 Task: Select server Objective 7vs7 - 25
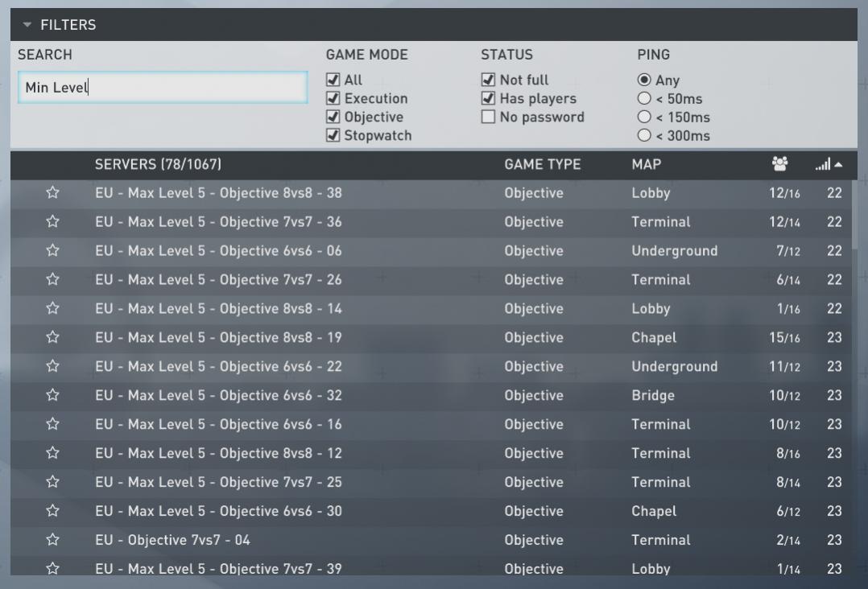point(217,483)
